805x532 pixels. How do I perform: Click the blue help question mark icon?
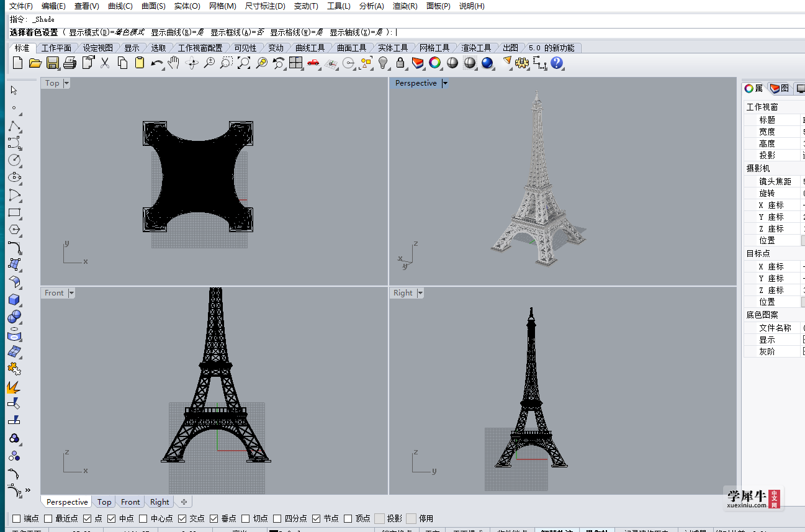click(556, 63)
